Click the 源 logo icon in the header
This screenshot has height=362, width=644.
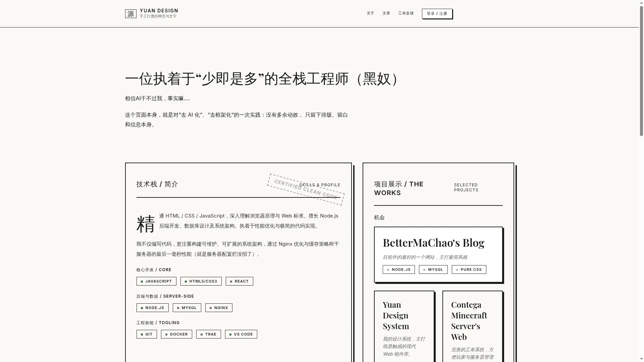[x=130, y=14]
